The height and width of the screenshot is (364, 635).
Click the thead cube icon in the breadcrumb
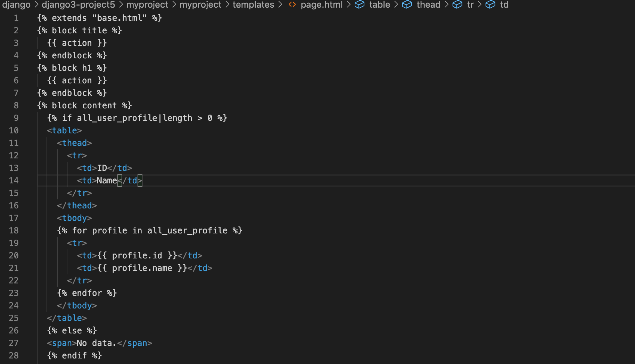click(x=407, y=5)
